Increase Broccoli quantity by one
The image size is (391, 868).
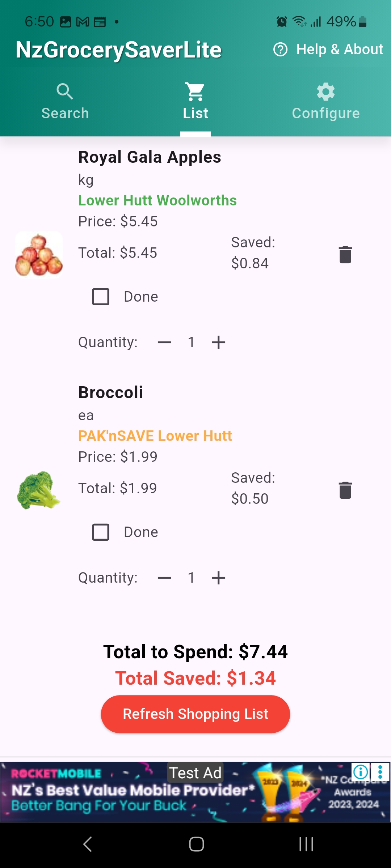218,578
